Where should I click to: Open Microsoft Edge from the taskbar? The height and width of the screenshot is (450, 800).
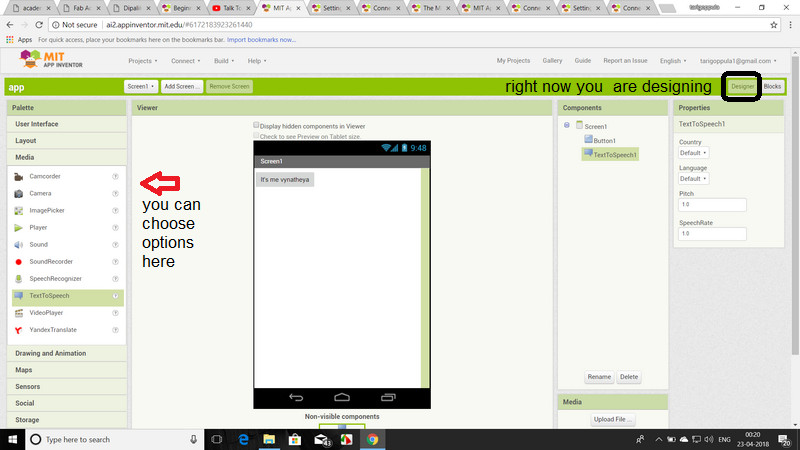pyautogui.click(x=243, y=439)
